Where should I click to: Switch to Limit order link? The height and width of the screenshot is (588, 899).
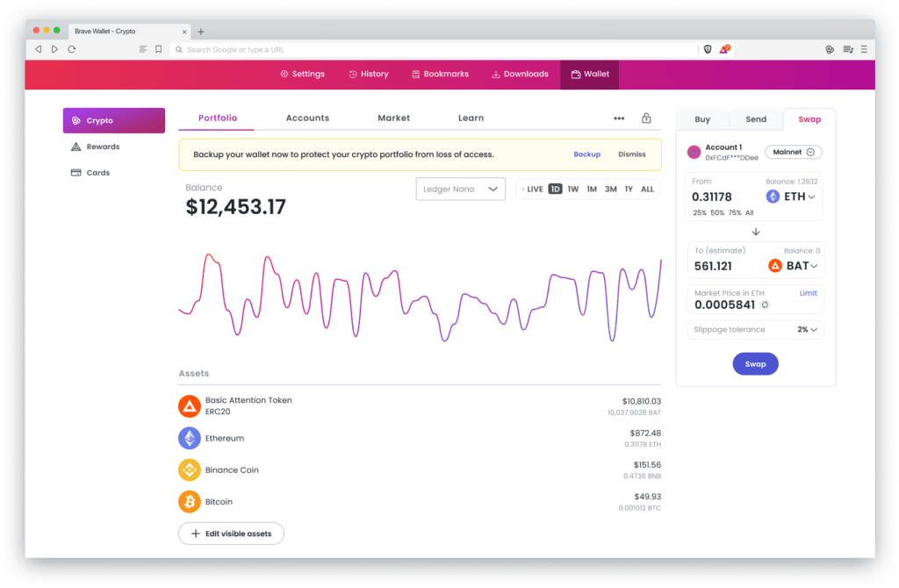[x=809, y=293]
